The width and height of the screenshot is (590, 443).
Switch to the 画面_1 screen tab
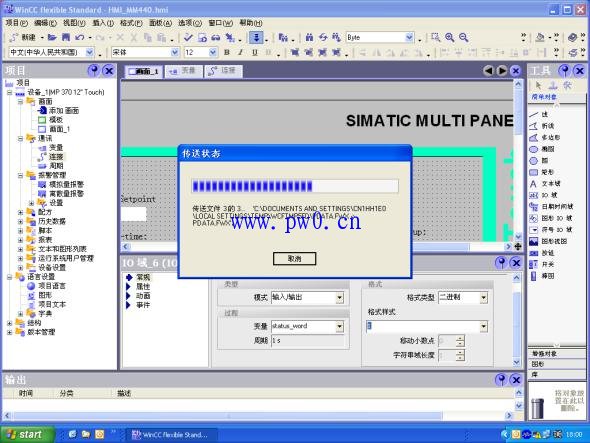(144, 71)
